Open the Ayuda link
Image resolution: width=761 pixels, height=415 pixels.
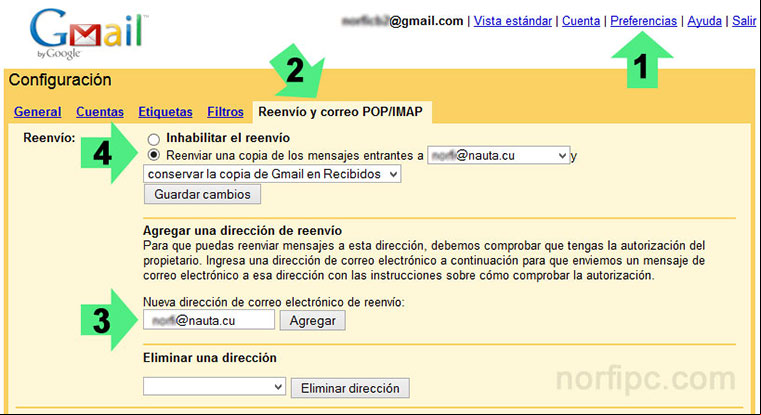tap(704, 21)
